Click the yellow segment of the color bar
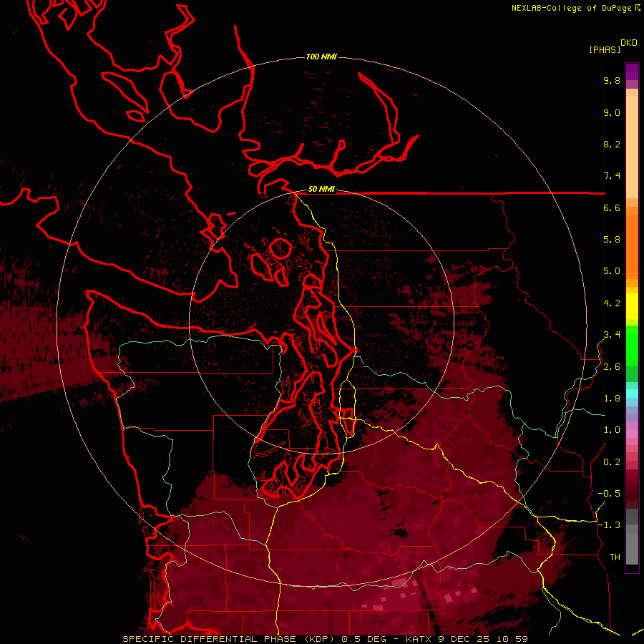Screen dimensions: 644x644 632,306
